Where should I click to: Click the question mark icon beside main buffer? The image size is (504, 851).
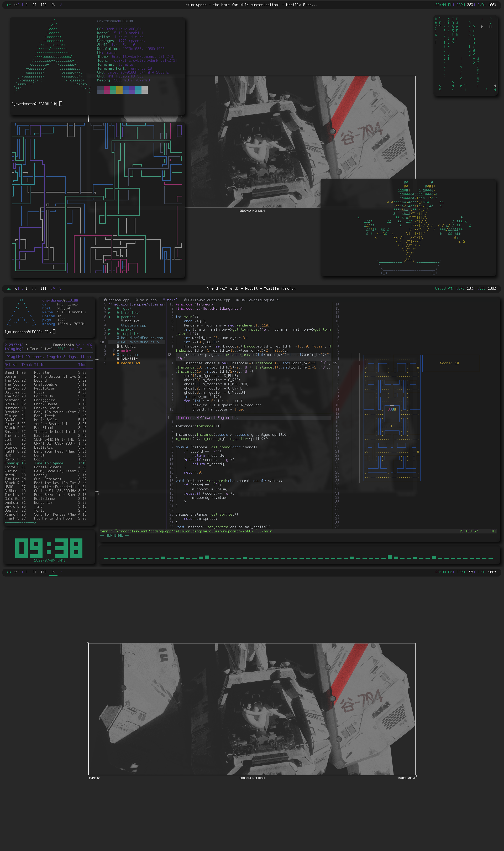pos(114,351)
